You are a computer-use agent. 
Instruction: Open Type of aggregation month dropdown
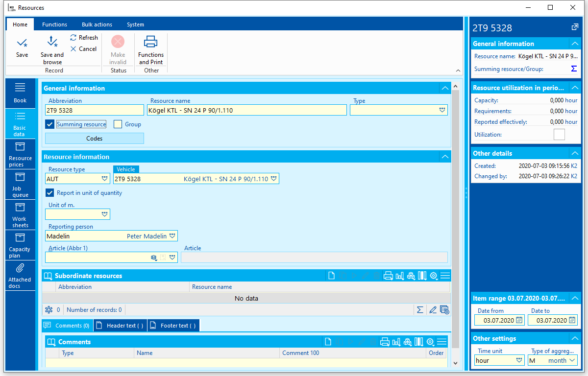point(572,360)
